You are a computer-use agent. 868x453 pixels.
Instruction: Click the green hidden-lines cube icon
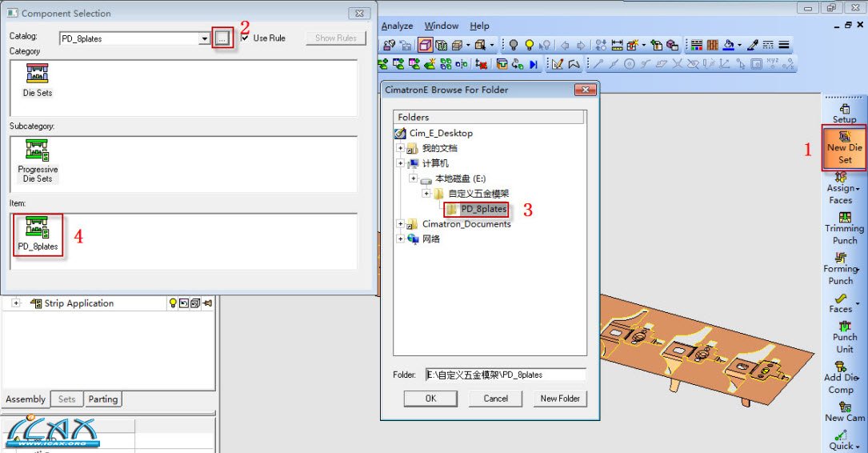point(441,45)
